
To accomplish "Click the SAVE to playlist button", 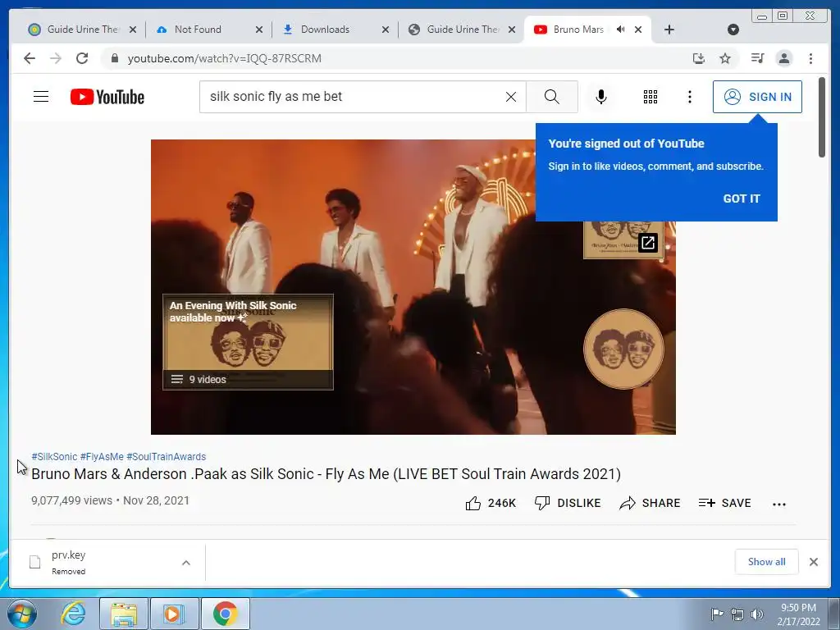I will [x=725, y=503].
